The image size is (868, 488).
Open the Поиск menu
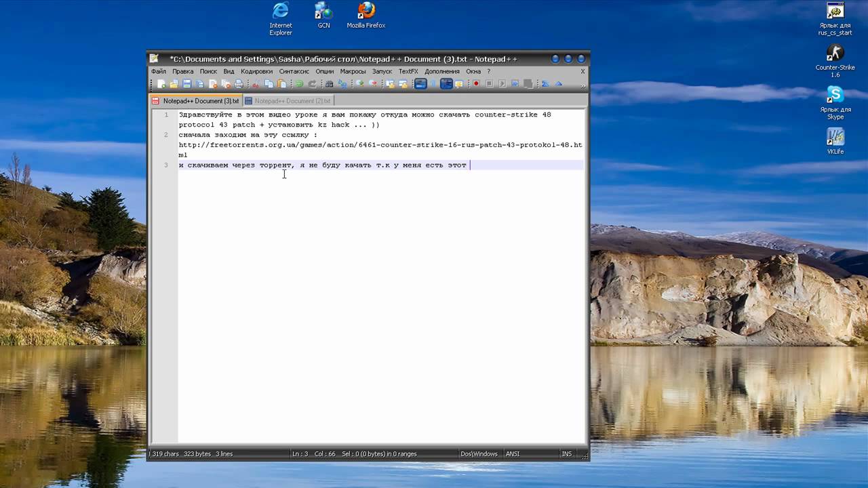pyautogui.click(x=208, y=71)
